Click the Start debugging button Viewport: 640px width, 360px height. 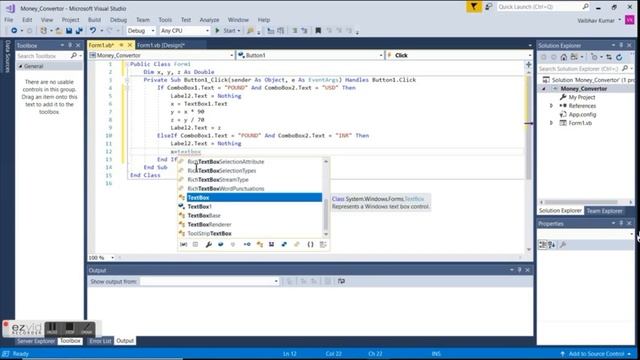coord(227,31)
